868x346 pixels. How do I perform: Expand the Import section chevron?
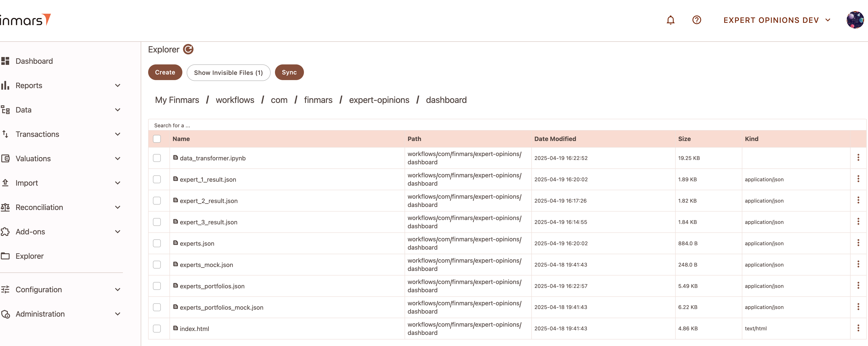click(x=118, y=183)
